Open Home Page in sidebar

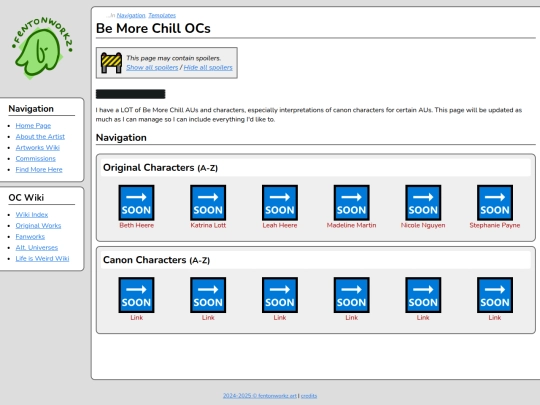click(x=33, y=126)
